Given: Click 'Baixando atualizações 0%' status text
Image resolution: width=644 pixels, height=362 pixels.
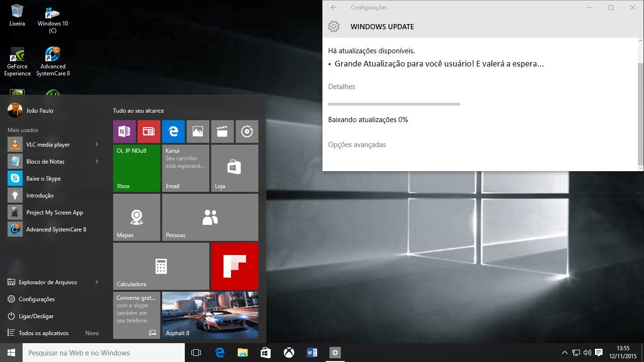Looking at the screenshot, I should (368, 120).
